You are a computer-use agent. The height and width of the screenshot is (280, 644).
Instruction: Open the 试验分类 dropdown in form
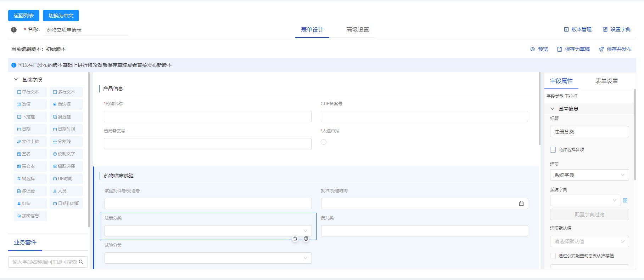pyautogui.click(x=208, y=258)
